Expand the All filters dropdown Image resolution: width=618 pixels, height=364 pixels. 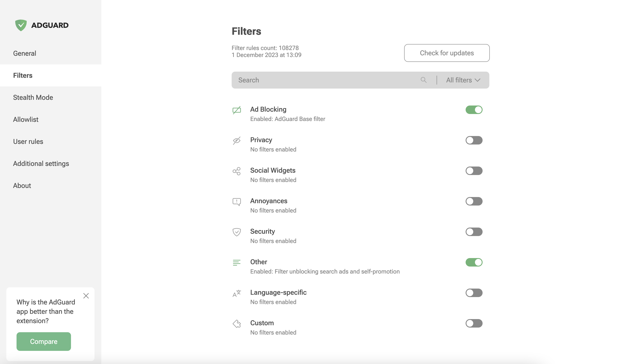coord(463,80)
